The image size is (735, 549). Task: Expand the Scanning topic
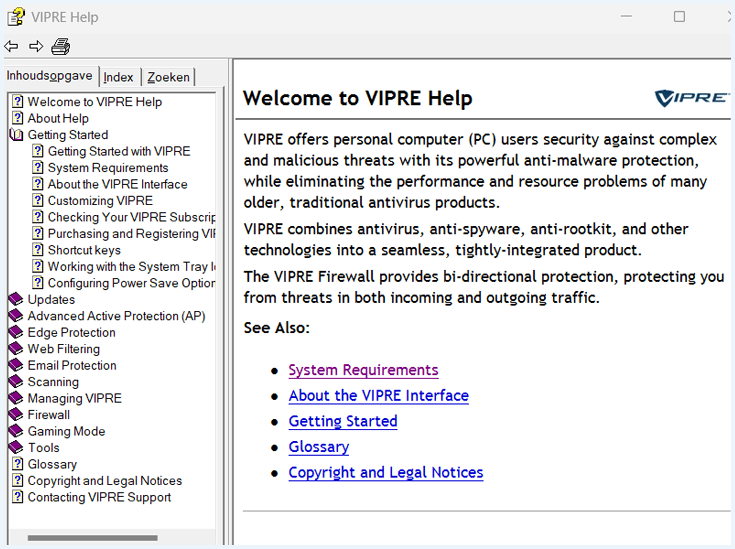[x=53, y=382]
